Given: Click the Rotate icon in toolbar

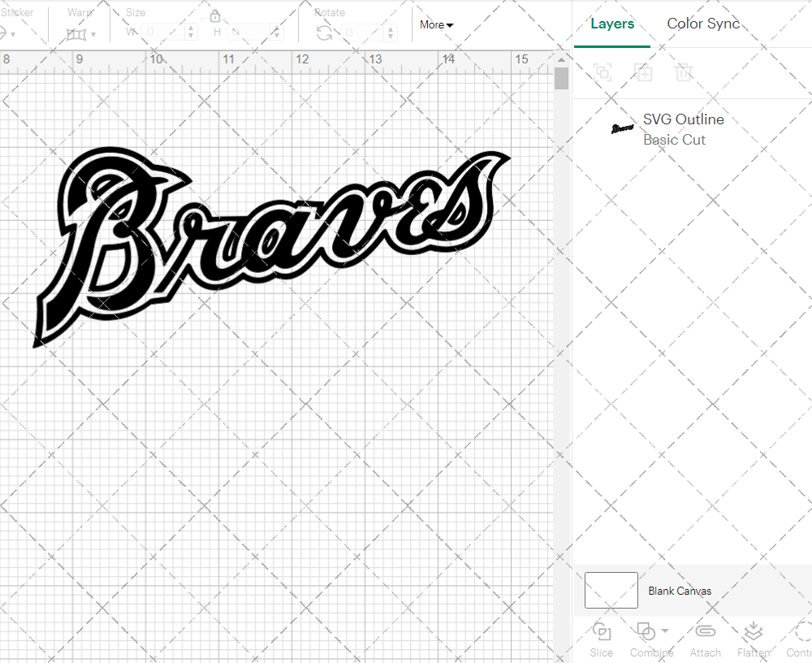Looking at the screenshot, I should click(x=324, y=32).
